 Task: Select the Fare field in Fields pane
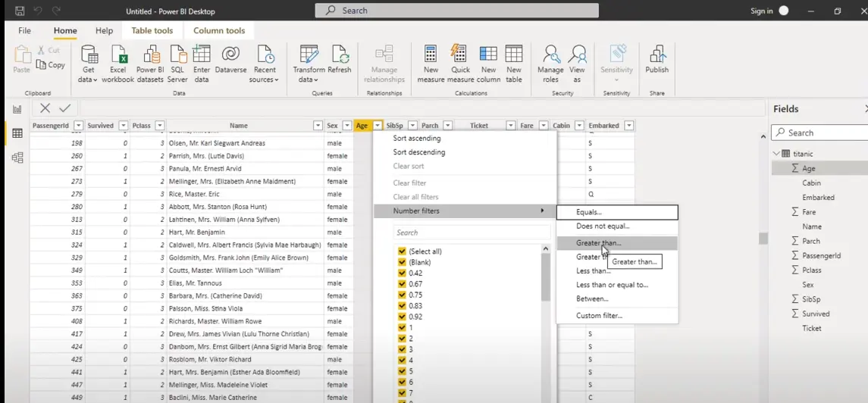tap(809, 212)
